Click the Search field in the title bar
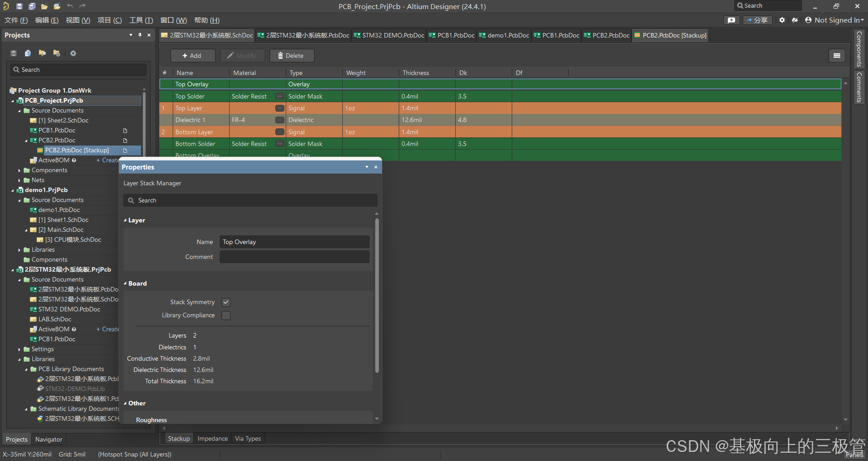 pos(768,6)
